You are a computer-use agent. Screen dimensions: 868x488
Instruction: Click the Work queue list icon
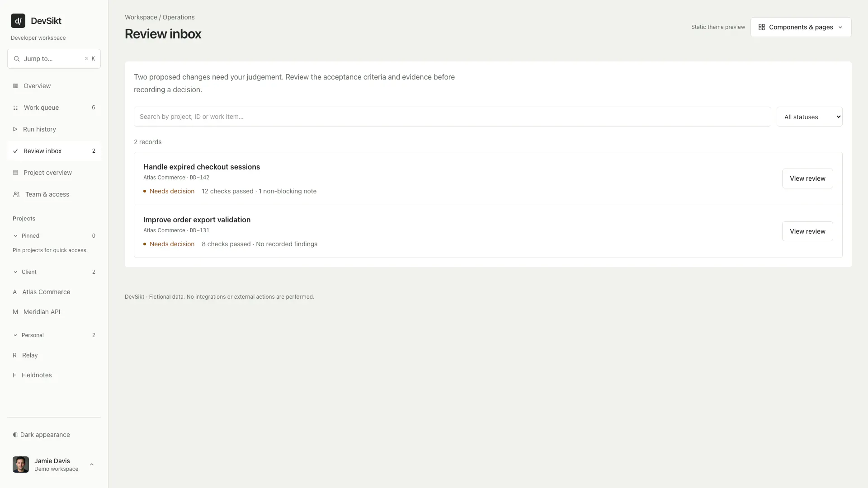(x=15, y=108)
